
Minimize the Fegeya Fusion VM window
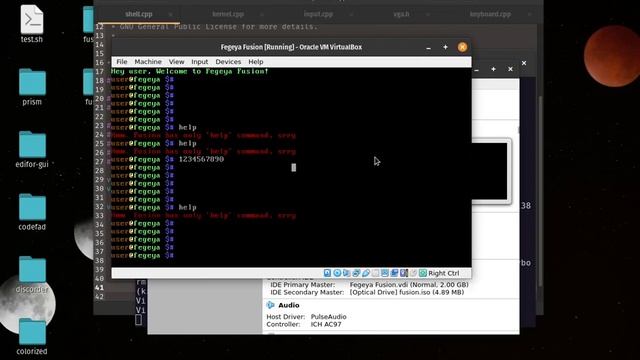428,47
